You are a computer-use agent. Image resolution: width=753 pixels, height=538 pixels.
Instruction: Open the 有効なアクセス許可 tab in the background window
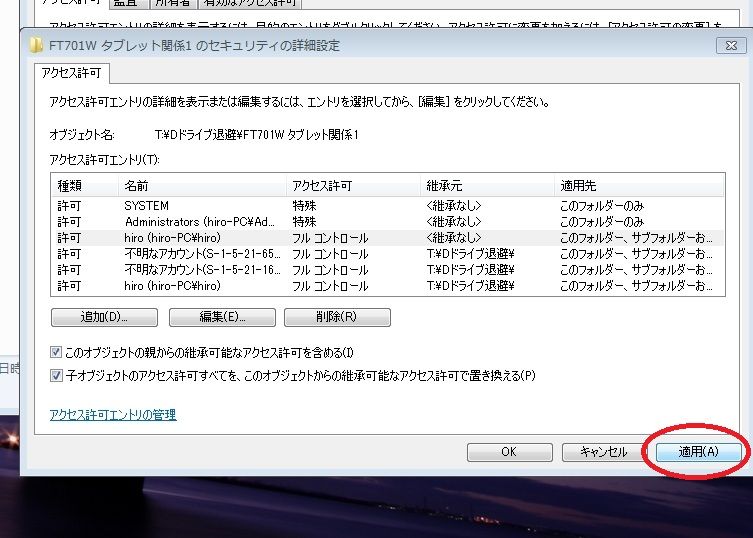point(250,3)
